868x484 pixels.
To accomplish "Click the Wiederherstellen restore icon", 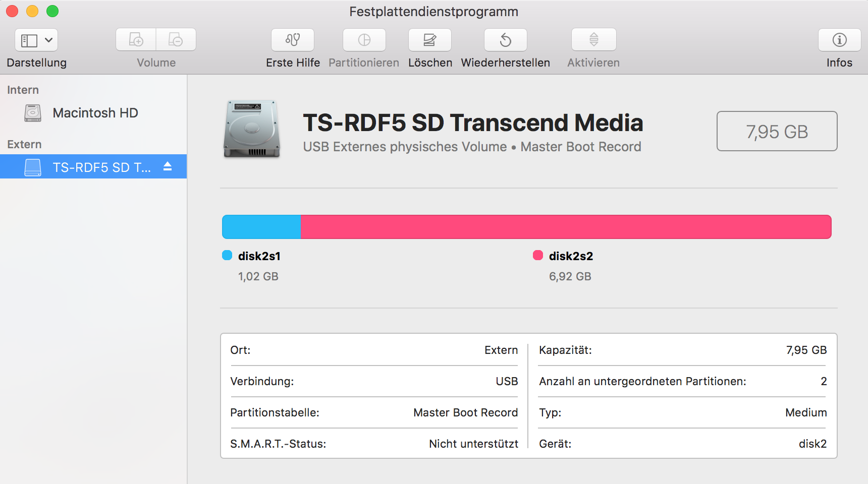I will [506, 40].
